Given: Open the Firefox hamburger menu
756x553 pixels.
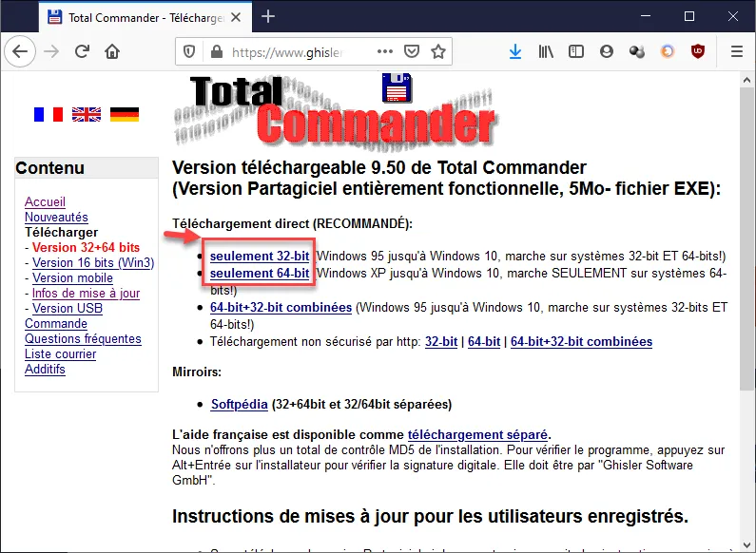Looking at the screenshot, I should click(x=736, y=52).
